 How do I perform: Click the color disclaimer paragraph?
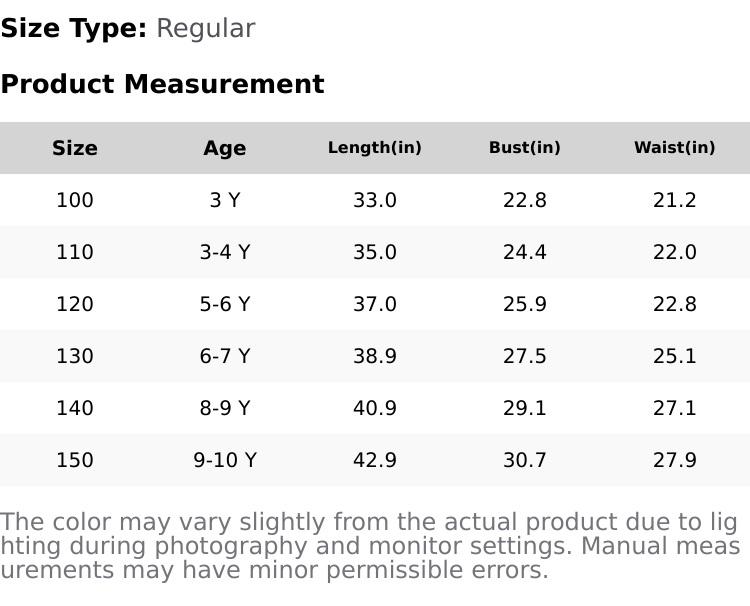tap(370, 546)
